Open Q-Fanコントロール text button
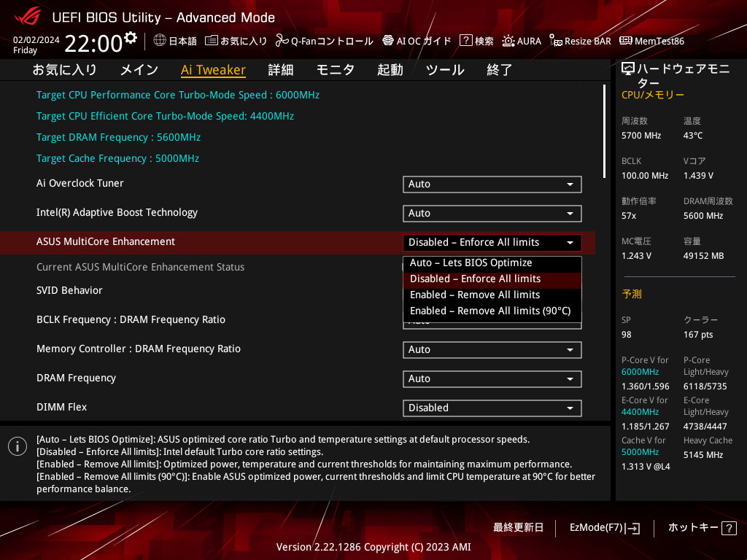Viewport: 747px width, 560px height. tap(332, 41)
